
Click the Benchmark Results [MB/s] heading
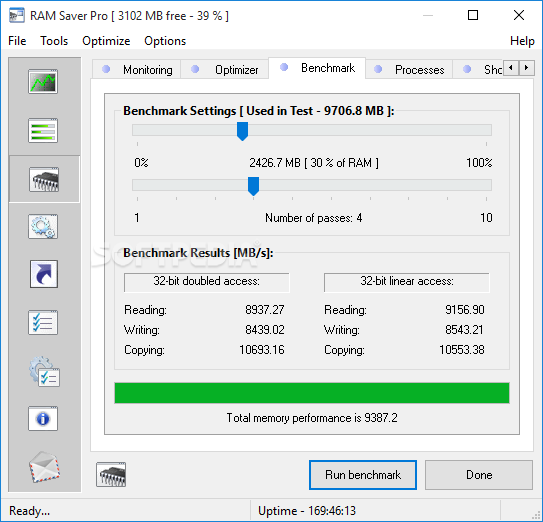(x=198, y=253)
